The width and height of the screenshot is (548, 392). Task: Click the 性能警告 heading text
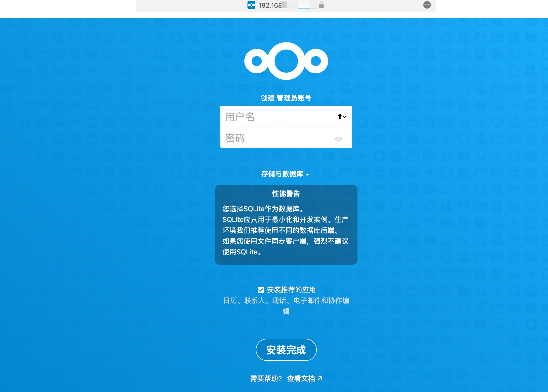(x=286, y=194)
